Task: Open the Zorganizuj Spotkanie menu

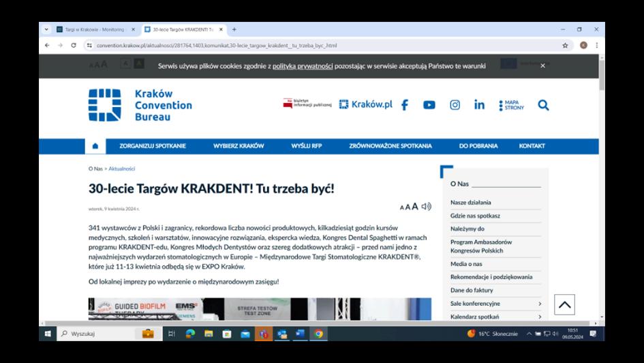Action: tap(153, 146)
